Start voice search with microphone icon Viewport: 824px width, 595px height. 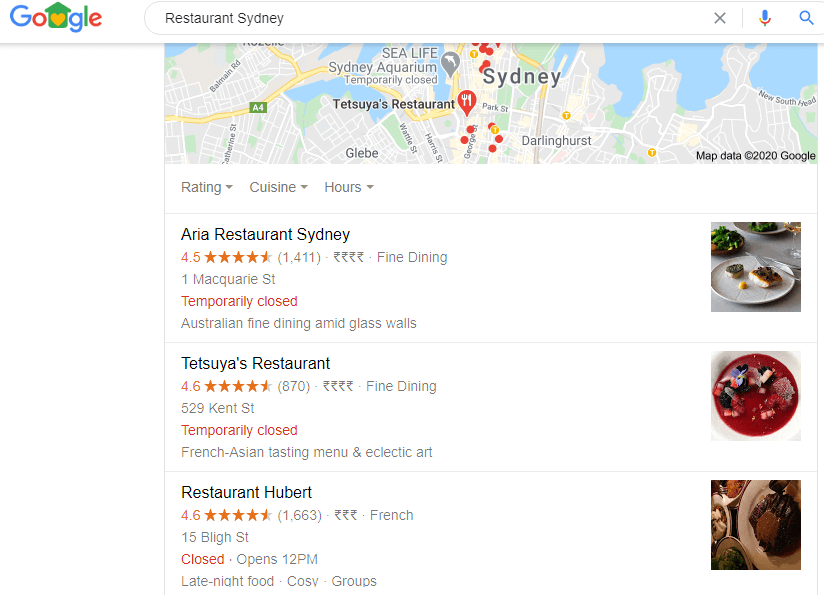click(x=765, y=18)
